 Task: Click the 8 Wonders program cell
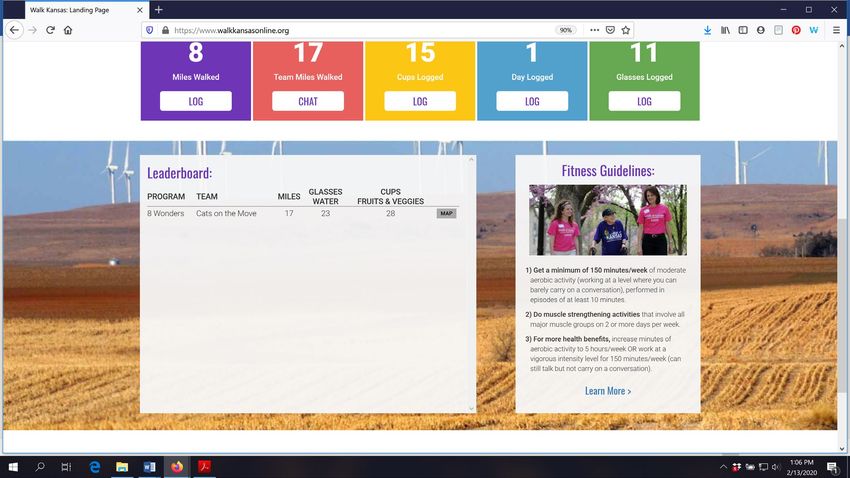[x=165, y=214]
